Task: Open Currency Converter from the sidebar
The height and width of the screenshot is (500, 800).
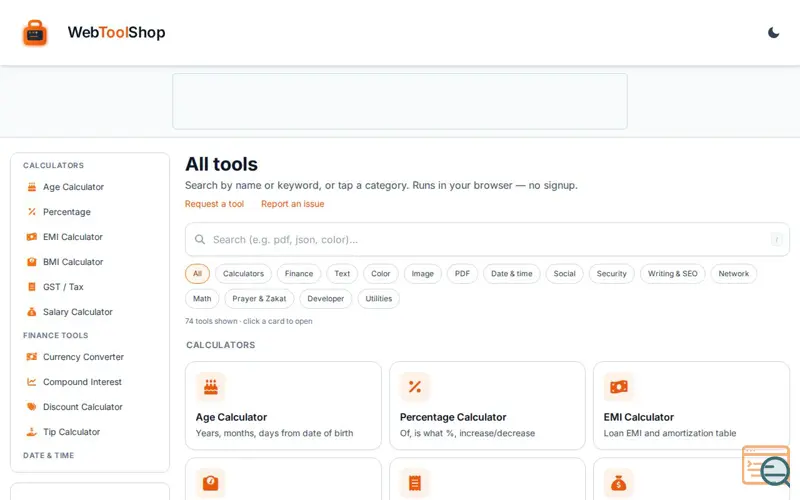Action: coord(83,357)
